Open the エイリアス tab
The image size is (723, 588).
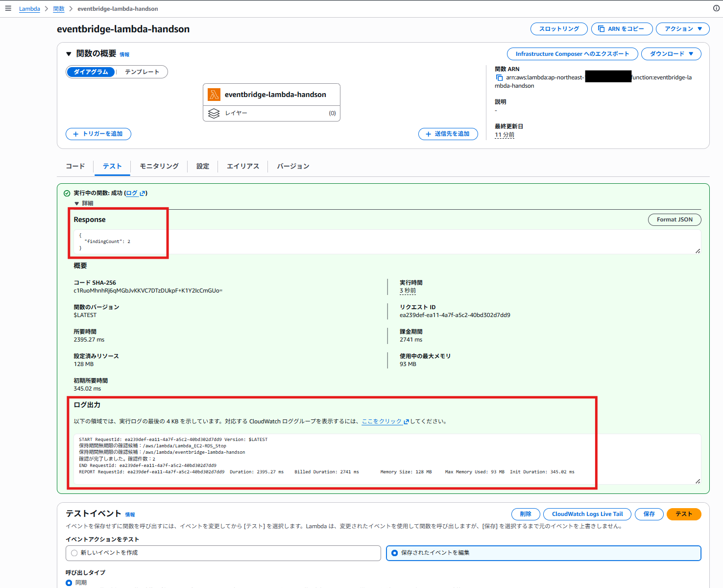pos(243,166)
